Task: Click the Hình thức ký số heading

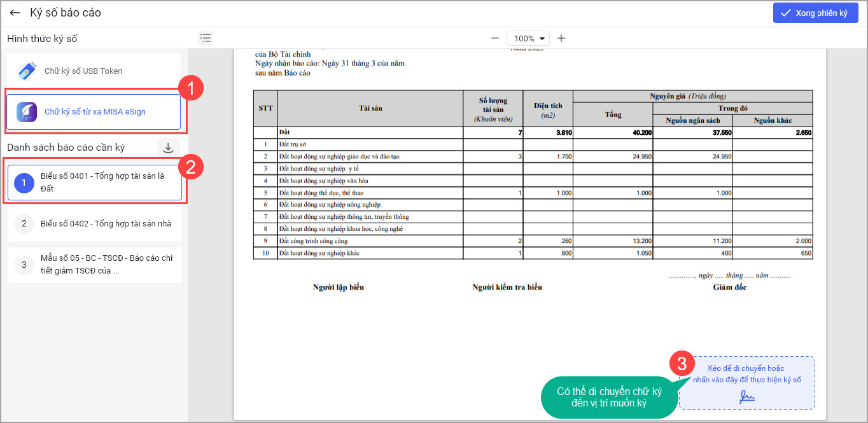Action: (42, 39)
